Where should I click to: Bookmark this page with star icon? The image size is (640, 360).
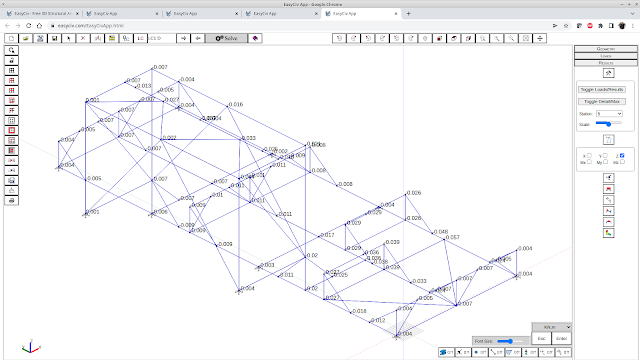tap(566, 26)
